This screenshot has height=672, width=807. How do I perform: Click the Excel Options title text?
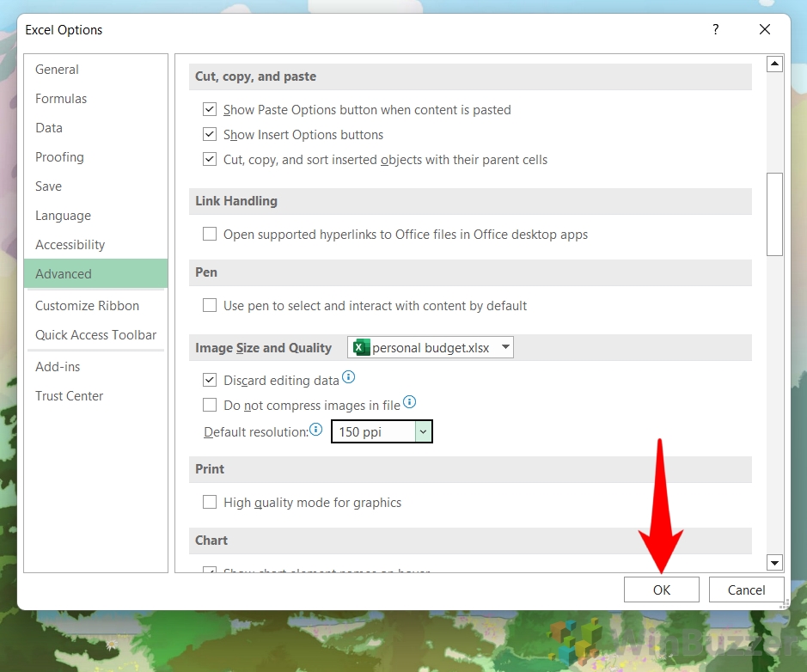pyautogui.click(x=64, y=30)
